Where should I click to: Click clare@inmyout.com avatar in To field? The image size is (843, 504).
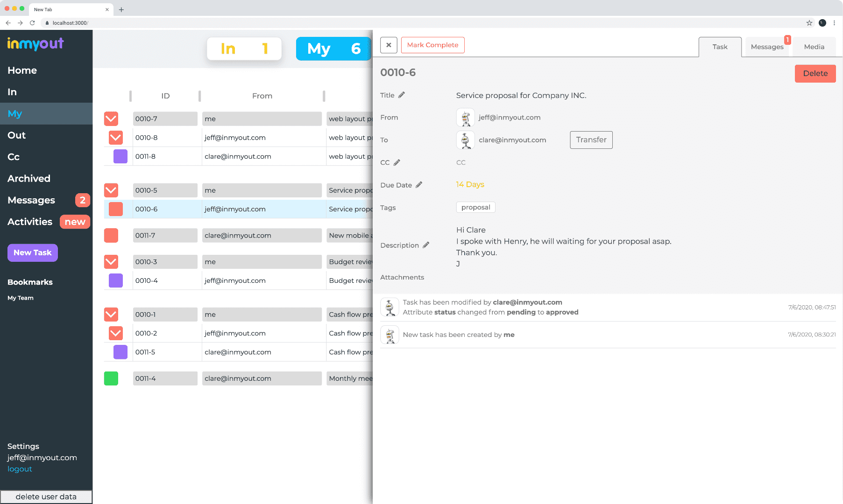pos(465,140)
